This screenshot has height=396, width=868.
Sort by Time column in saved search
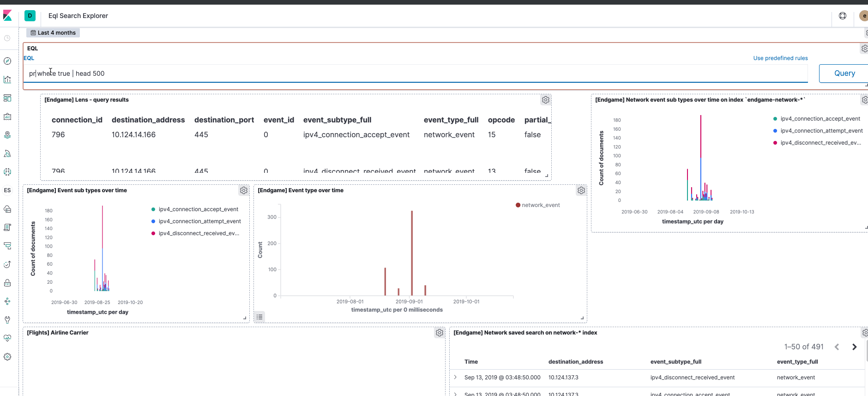(x=471, y=362)
